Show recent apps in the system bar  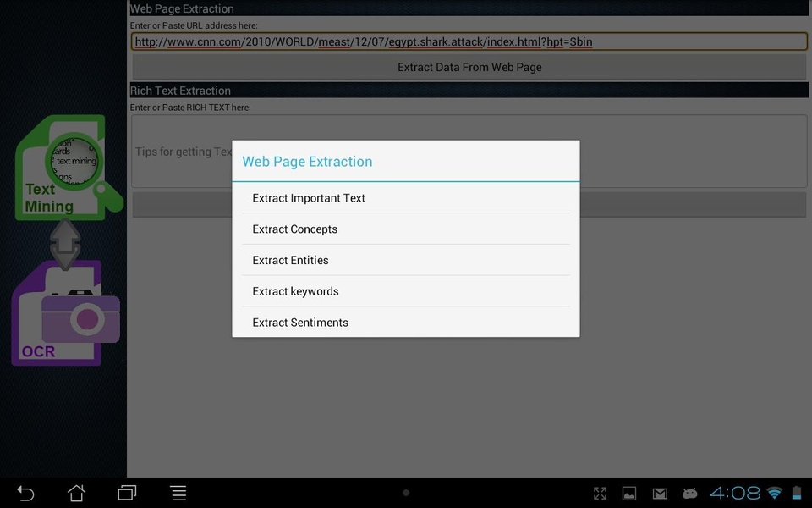pyautogui.click(x=127, y=493)
